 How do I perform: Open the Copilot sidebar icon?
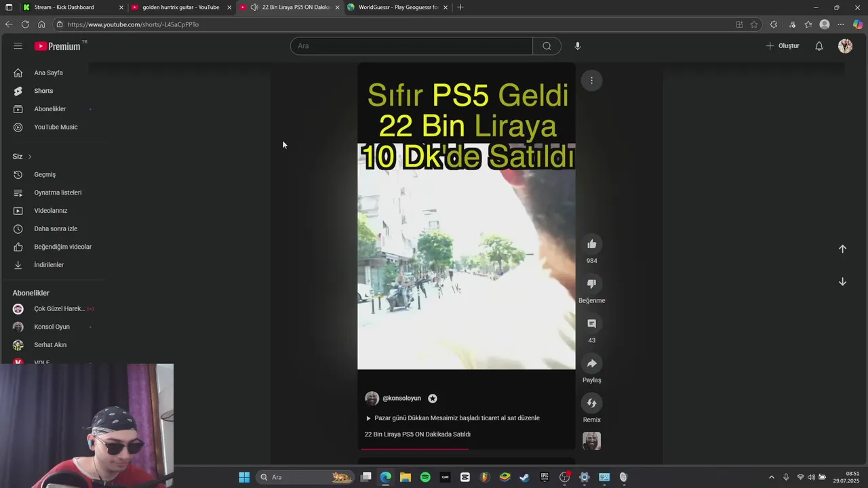click(x=858, y=24)
